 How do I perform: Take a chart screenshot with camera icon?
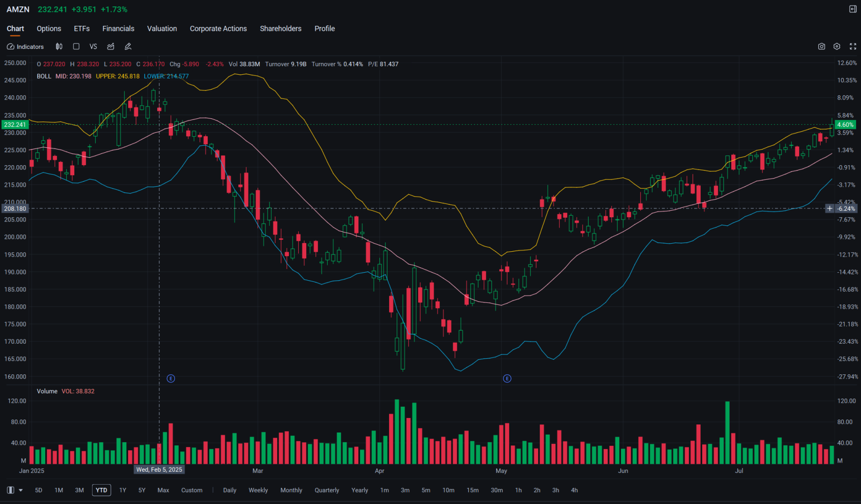tap(821, 47)
